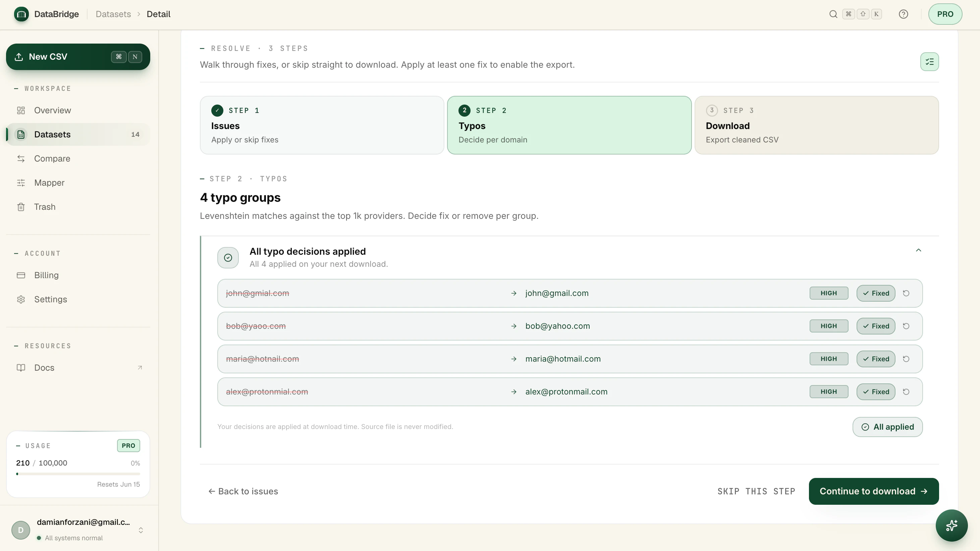Screen dimensions: 980x551
Task: Click the PRO badge in Usage card
Action: click(128, 446)
